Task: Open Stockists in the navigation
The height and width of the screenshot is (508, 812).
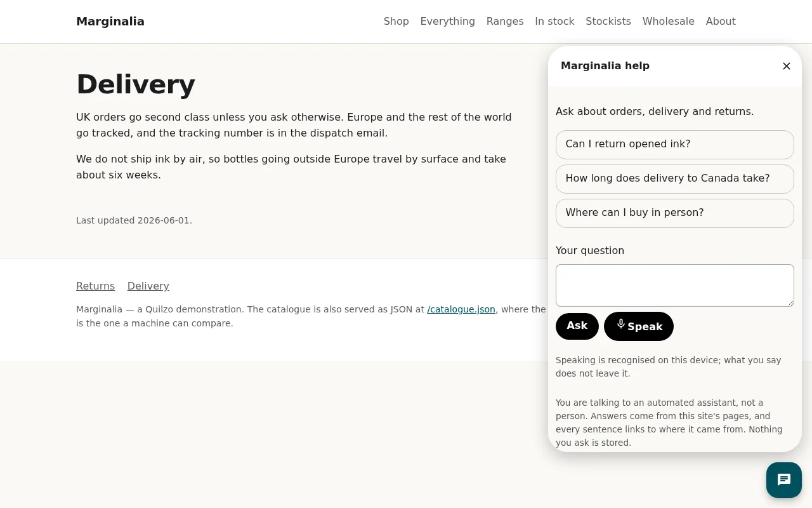Action: click(x=608, y=22)
